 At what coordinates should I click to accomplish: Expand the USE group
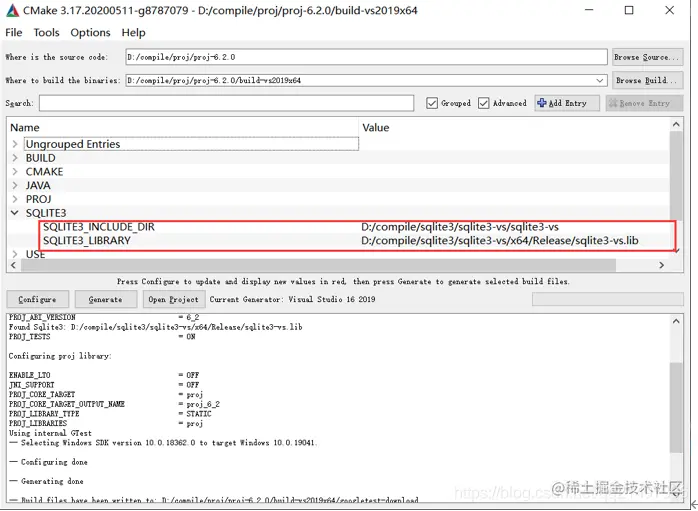15,254
